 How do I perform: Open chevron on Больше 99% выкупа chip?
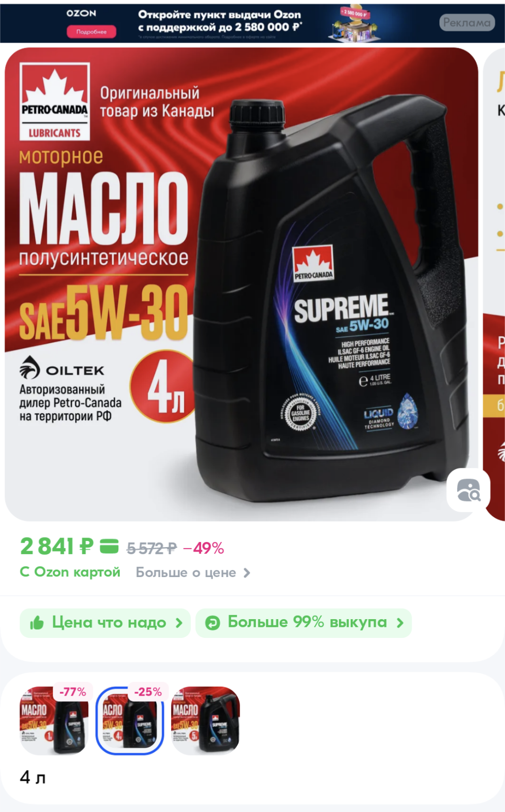pos(400,623)
